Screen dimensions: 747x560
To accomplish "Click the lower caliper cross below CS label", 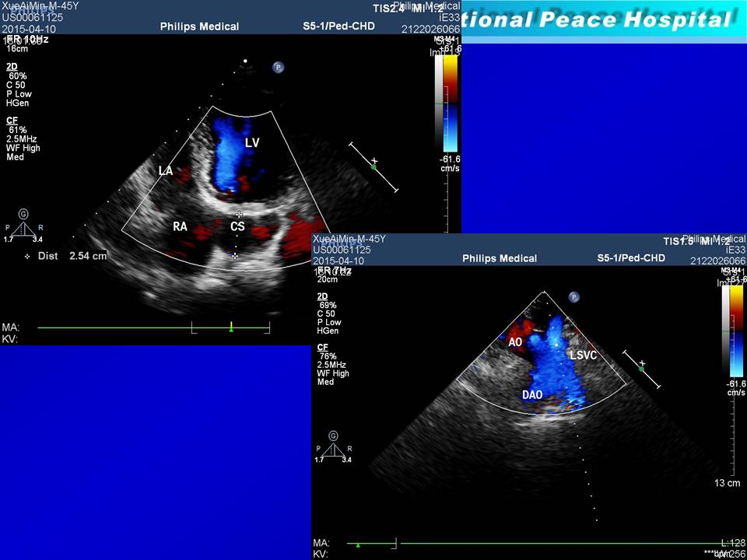I will (235, 255).
